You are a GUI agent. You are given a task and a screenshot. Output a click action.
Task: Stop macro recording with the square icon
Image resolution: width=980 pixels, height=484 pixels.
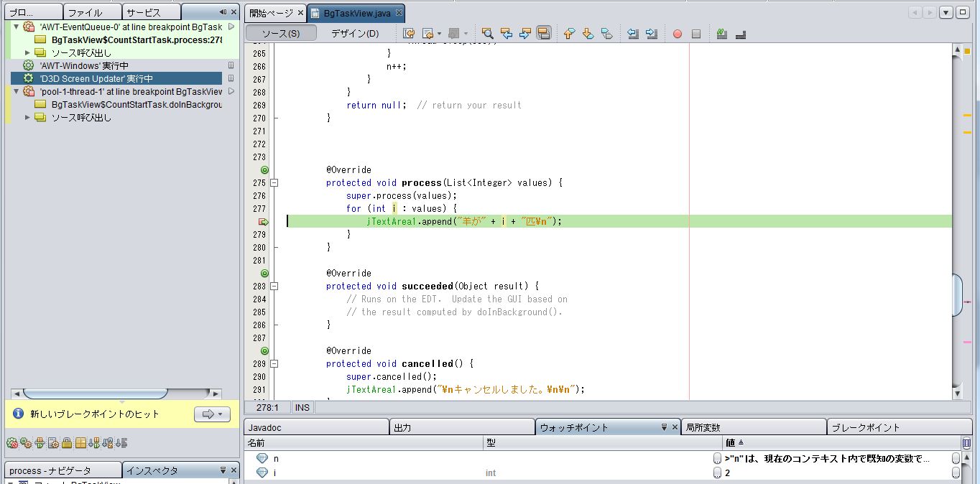(695, 34)
